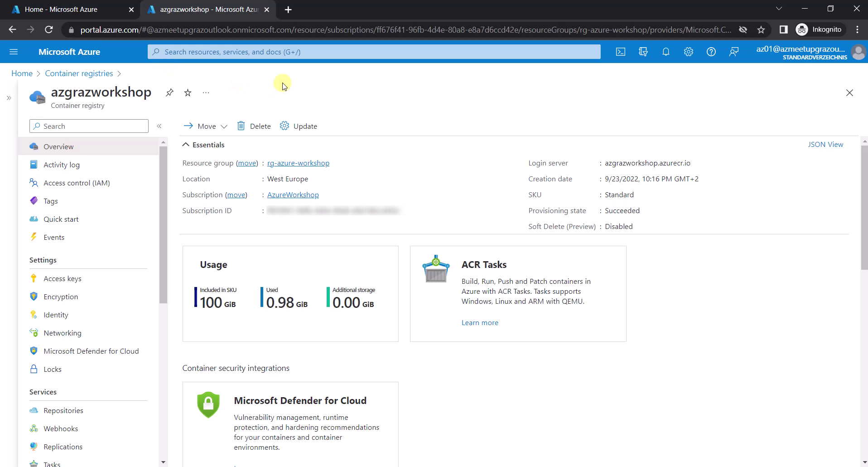The height and width of the screenshot is (467, 868).
Task: Open portal settings gear
Action: click(x=689, y=52)
